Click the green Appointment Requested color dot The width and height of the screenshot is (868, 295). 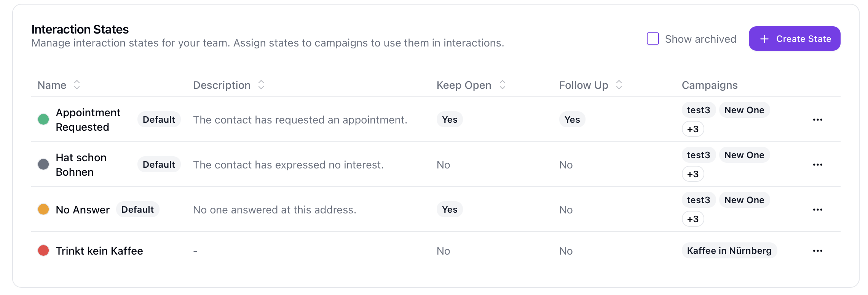[x=43, y=120]
